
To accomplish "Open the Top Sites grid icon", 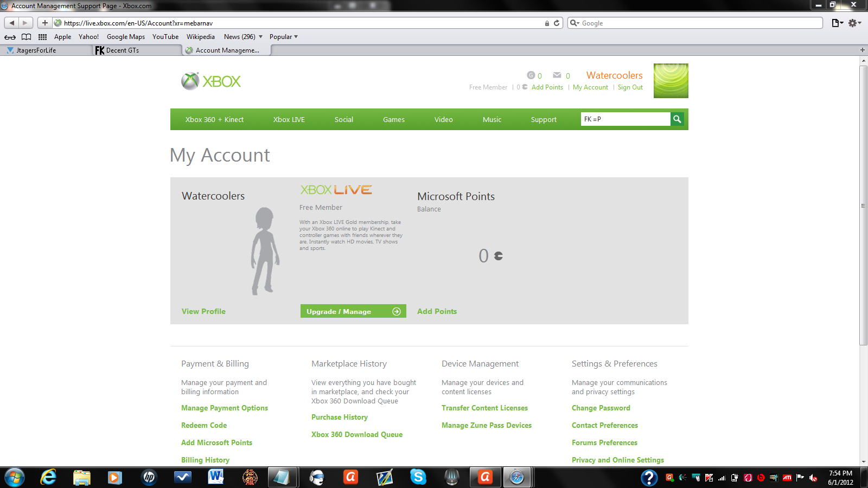I will point(42,37).
